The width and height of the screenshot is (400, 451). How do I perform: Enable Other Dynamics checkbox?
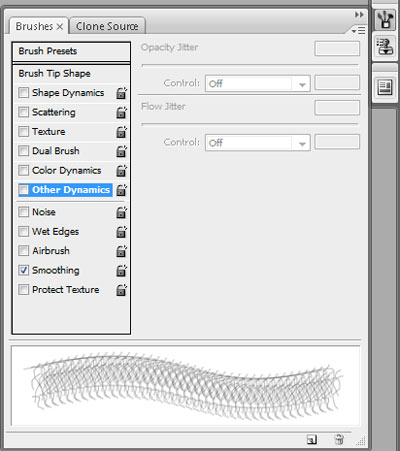(x=23, y=190)
